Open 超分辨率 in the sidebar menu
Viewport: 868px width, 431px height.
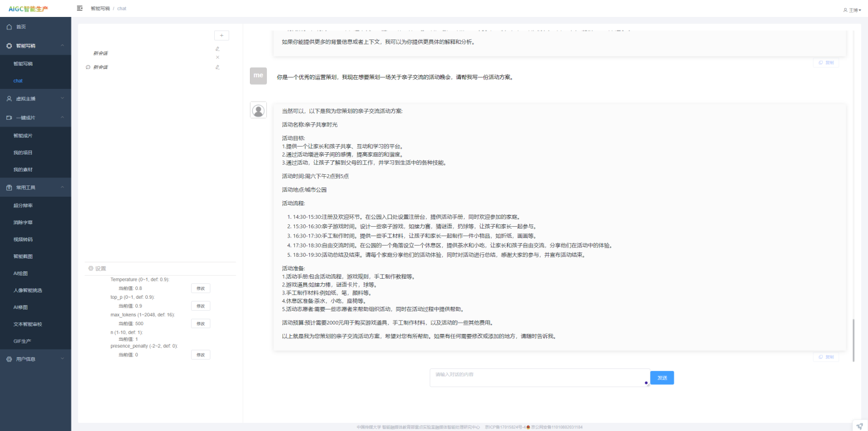tap(23, 205)
